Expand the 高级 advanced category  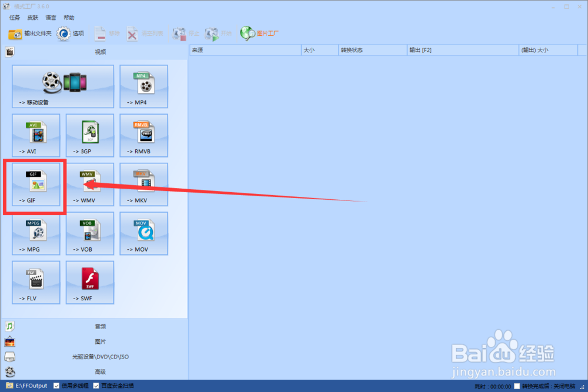pos(95,372)
